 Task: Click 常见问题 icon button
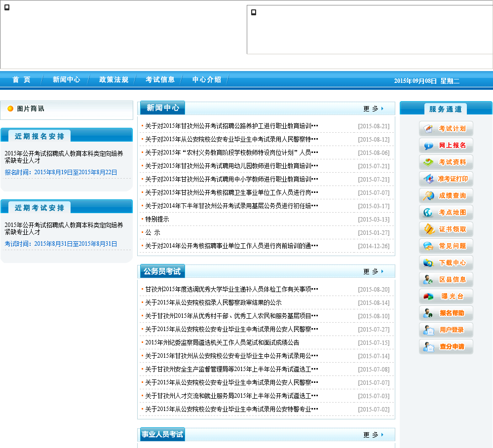446,246
